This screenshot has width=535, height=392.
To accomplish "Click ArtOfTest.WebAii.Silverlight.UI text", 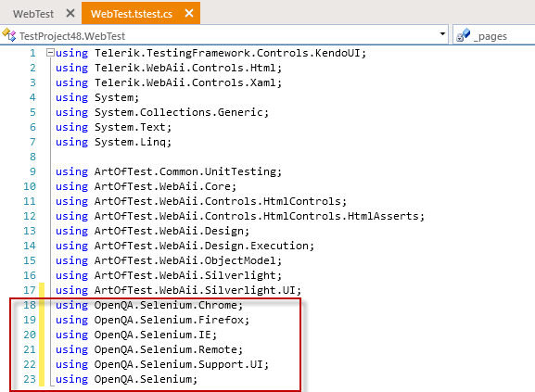I will tap(195, 290).
